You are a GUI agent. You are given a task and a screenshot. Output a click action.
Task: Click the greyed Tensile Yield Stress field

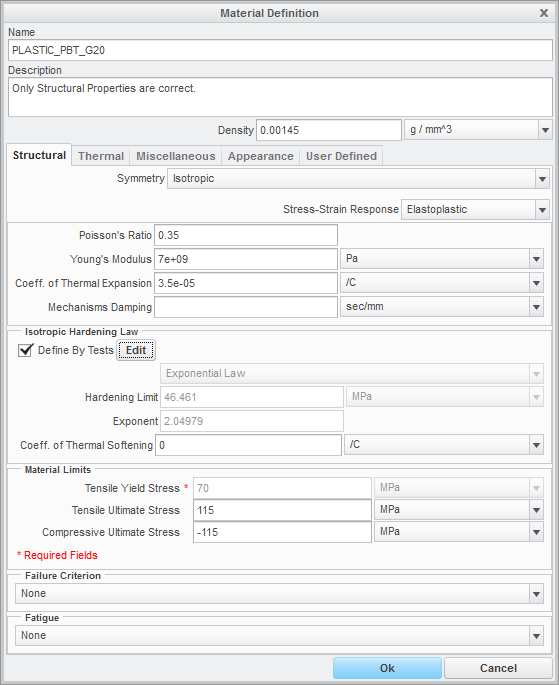283,488
